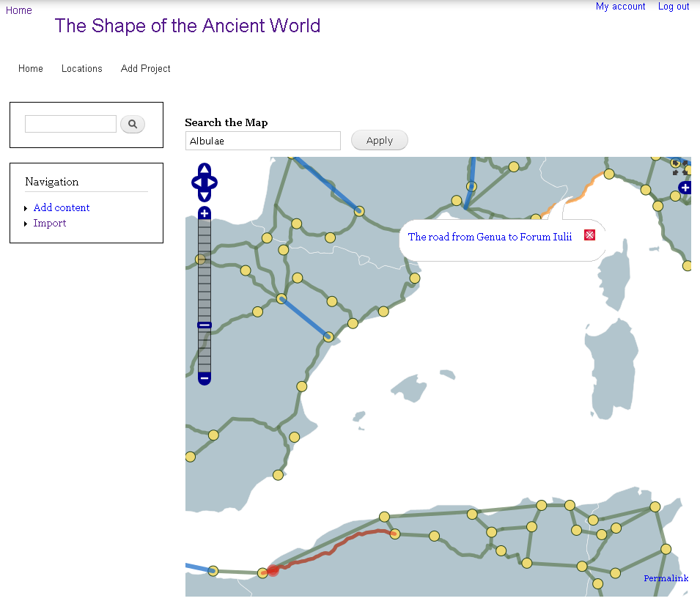The image size is (700, 612).
Task: Open the Add content navigation link
Action: coord(62,207)
